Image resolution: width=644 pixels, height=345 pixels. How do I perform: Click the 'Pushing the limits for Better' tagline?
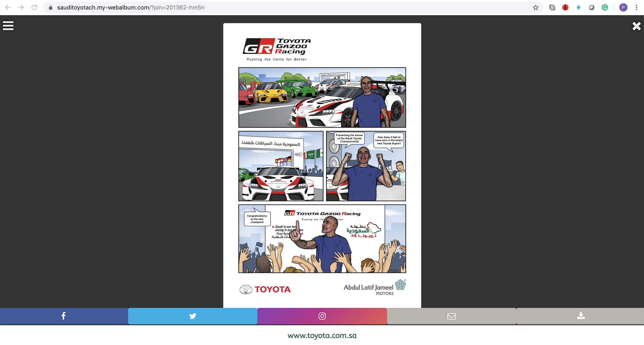[277, 59]
